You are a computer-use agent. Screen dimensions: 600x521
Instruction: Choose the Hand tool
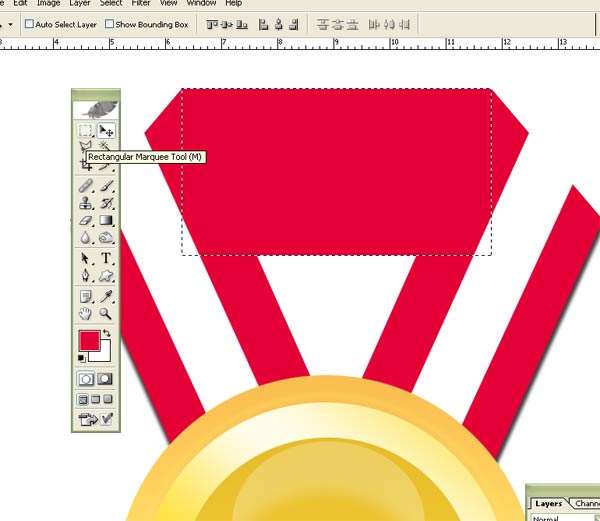point(86,314)
